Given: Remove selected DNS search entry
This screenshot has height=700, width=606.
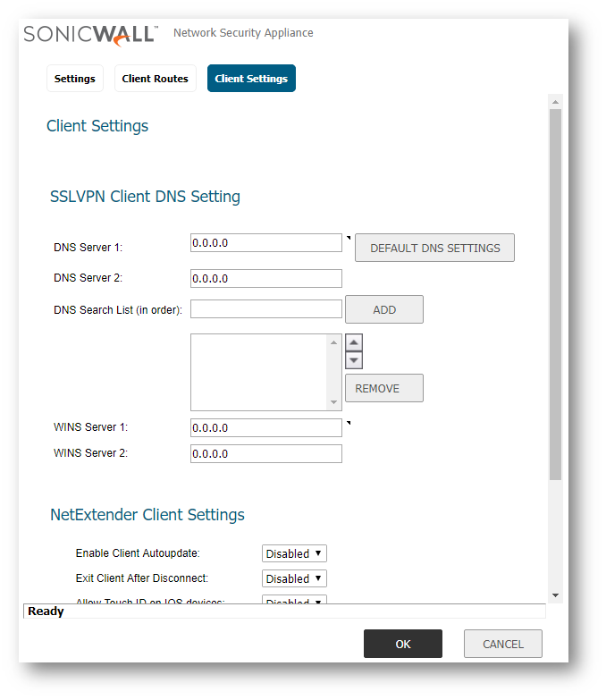Looking at the screenshot, I should point(383,388).
